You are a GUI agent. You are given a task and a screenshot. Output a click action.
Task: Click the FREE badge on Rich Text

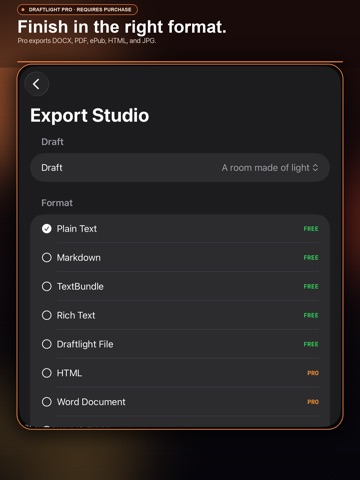click(311, 315)
